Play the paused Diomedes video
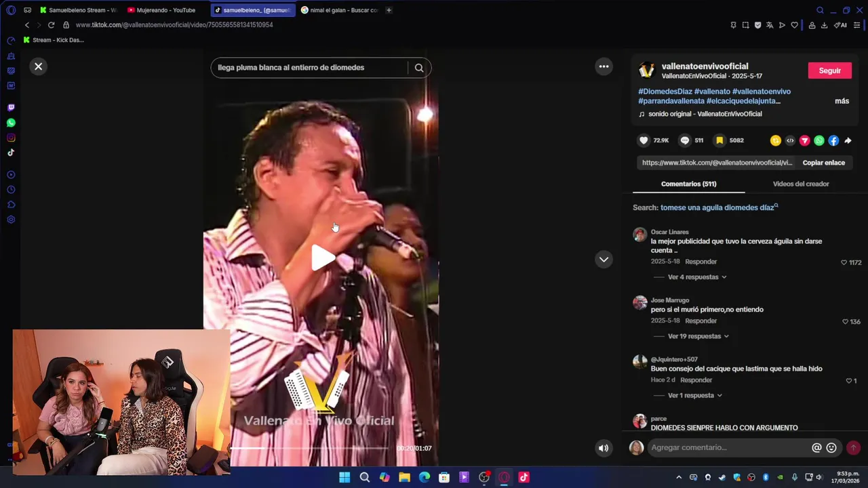 (323, 258)
